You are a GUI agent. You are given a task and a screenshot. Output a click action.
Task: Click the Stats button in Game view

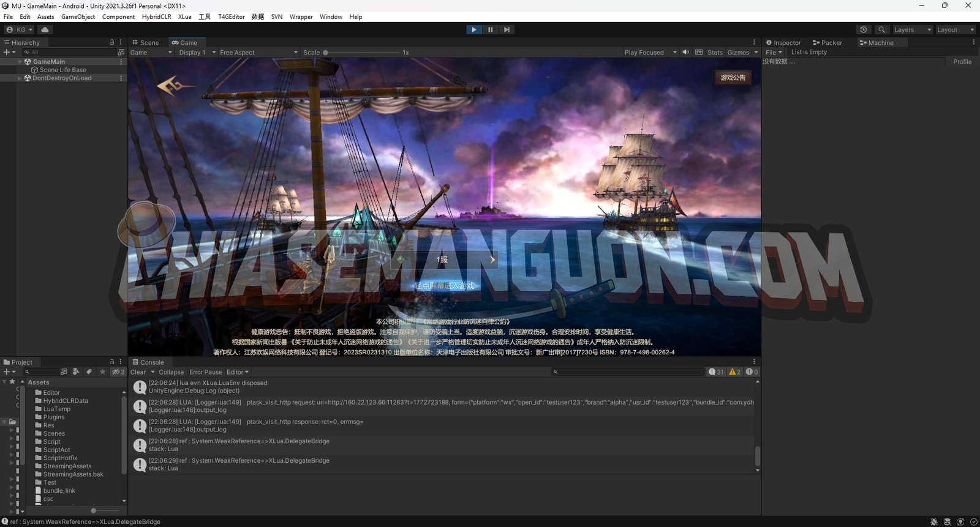(x=715, y=53)
